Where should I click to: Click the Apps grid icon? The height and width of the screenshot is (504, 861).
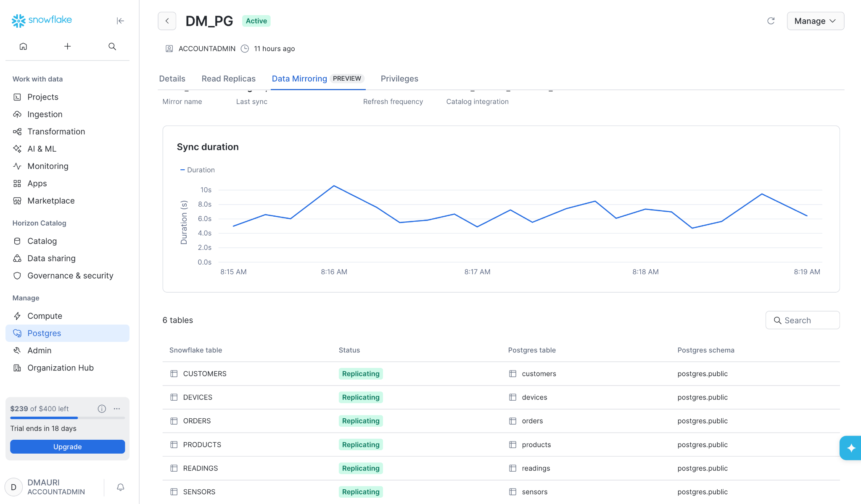(17, 184)
